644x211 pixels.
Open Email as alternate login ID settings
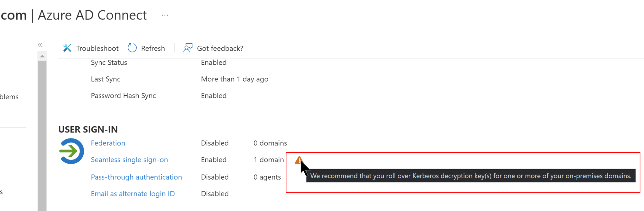point(132,193)
